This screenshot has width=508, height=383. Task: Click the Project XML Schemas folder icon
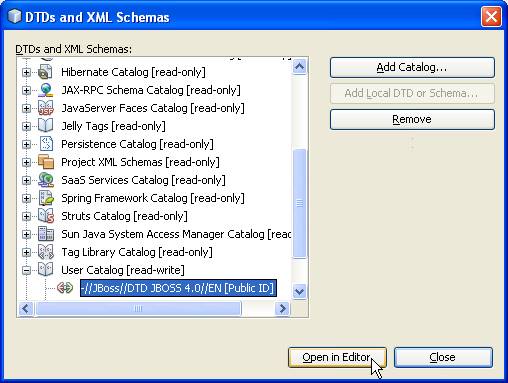46,162
